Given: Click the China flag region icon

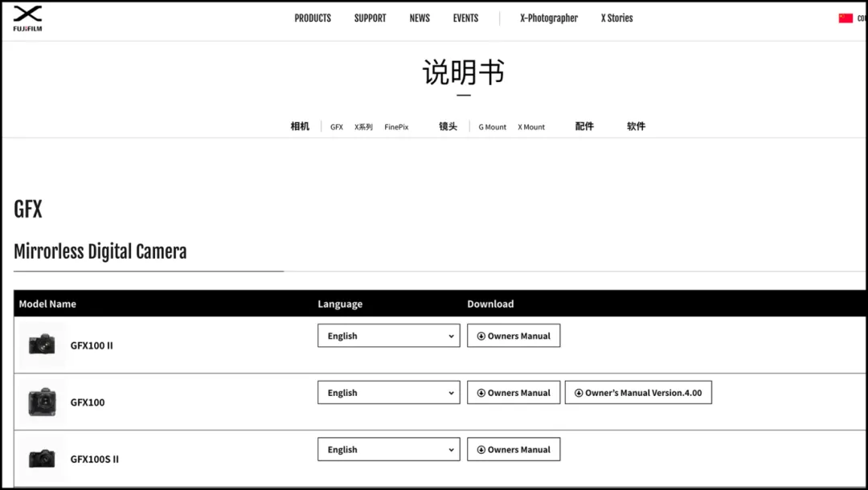Looking at the screenshot, I should click(x=845, y=18).
